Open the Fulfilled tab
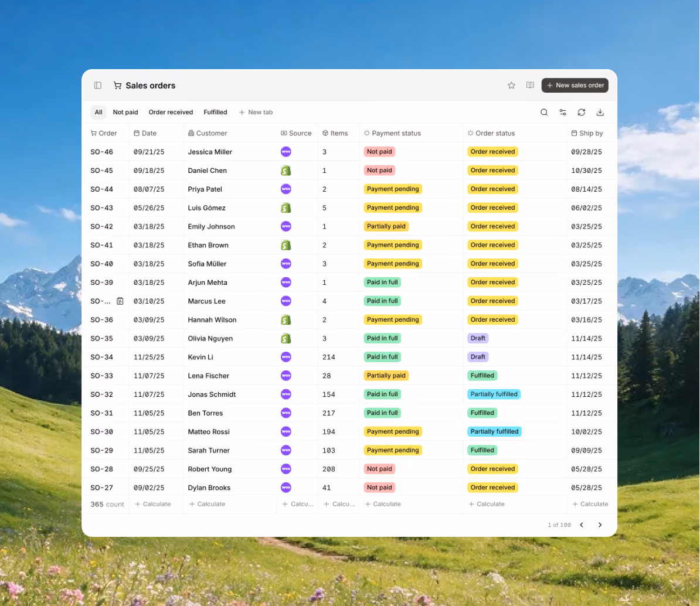The height and width of the screenshot is (606, 700). coord(215,113)
